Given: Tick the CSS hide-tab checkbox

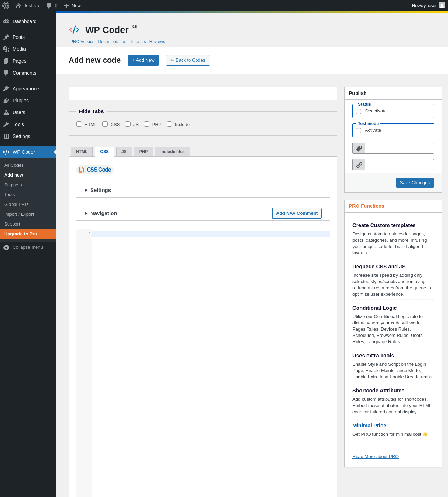Looking at the screenshot, I should point(105,124).
